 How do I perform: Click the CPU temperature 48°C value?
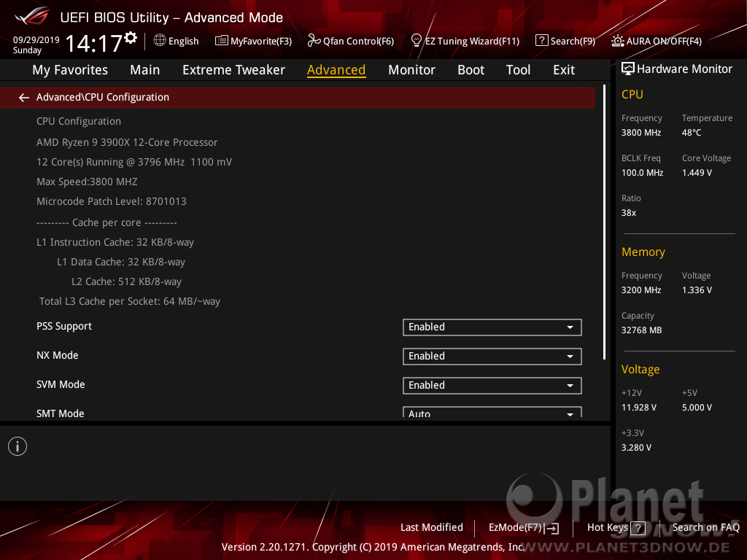(x=692, y=133)
